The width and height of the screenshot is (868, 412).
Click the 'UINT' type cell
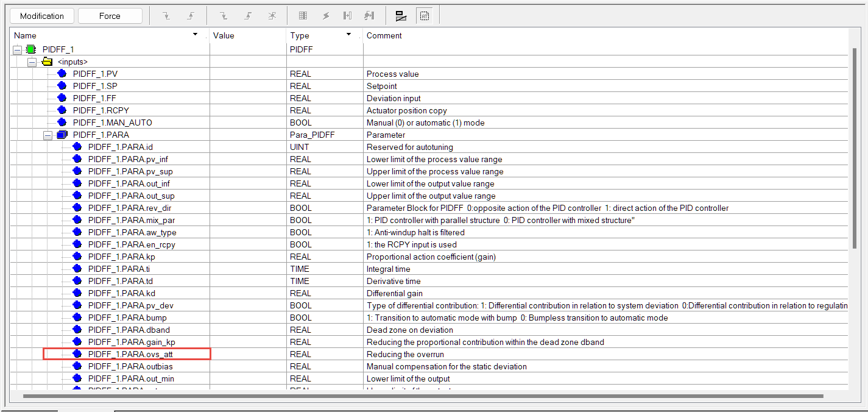click(299, 147)
